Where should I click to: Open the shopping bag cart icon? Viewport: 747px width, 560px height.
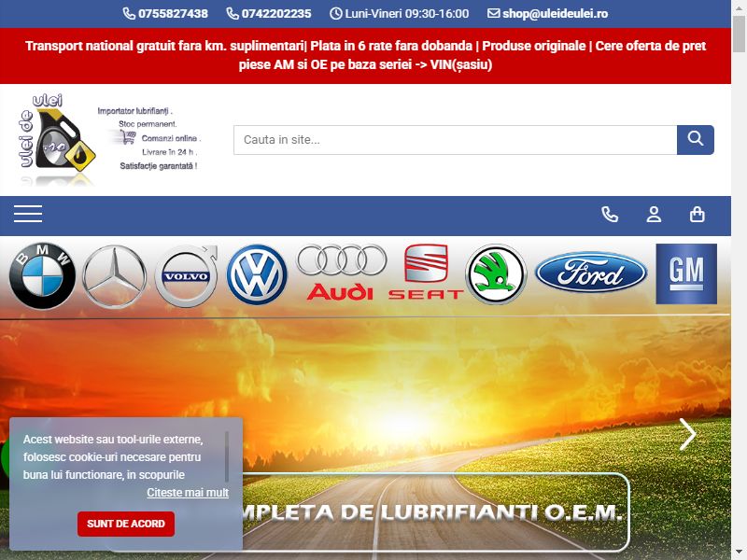[x=697, y=215]
